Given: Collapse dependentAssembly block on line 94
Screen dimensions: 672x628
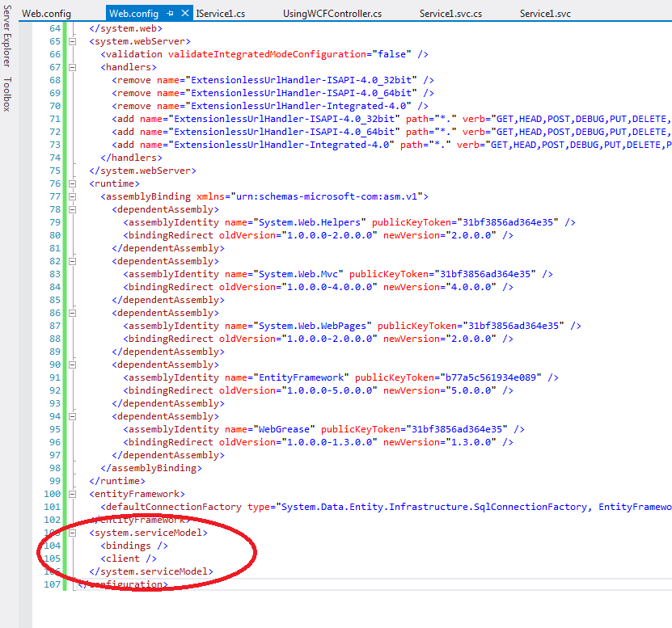Looking at the screenshot, I should pyautogui.click(x=73, y=416).
